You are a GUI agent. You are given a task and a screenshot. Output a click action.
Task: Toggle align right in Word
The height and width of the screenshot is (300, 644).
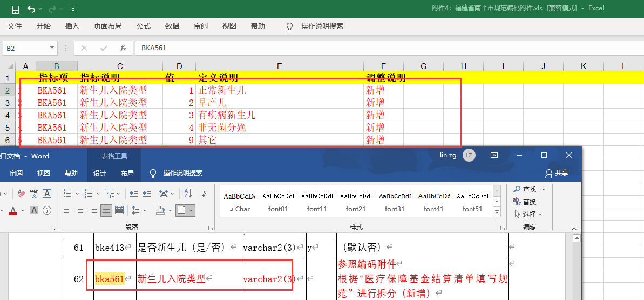coord(93,210)
